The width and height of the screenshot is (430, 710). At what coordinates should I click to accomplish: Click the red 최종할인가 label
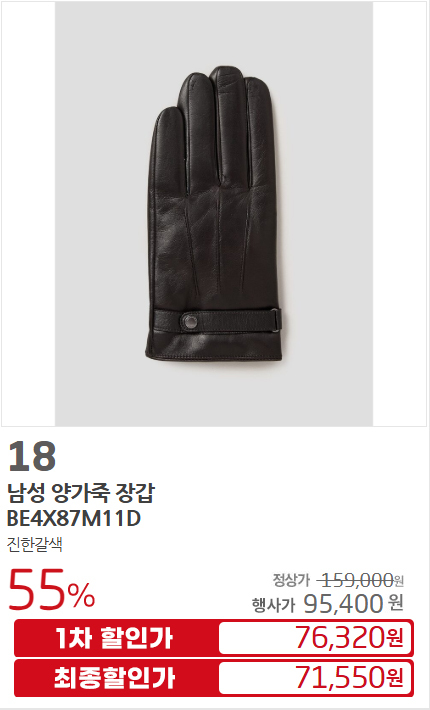point(115,678)
